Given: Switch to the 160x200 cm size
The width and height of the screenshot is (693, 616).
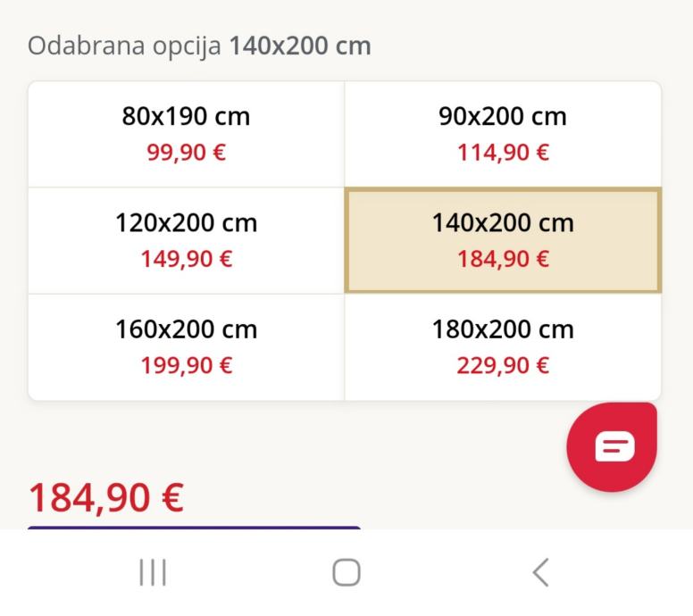Looking at the screenshot, I should pyautogui.click(x=186, y=347).
